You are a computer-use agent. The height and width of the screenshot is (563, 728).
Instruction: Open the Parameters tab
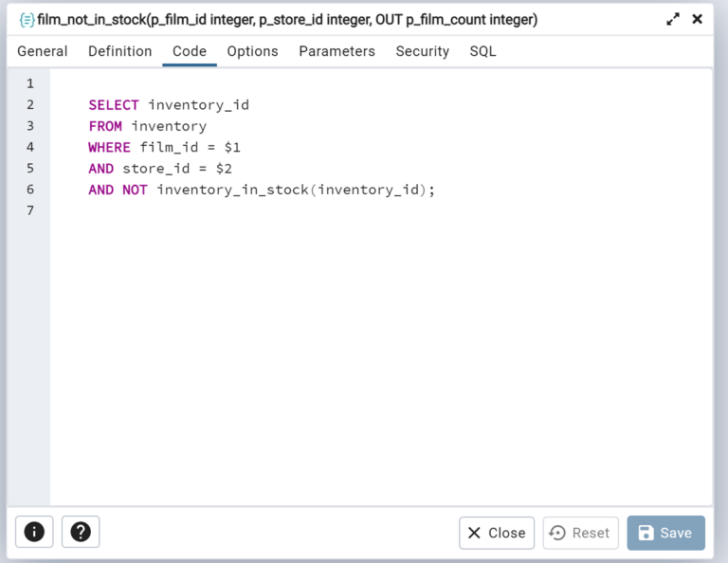point(337,51)
